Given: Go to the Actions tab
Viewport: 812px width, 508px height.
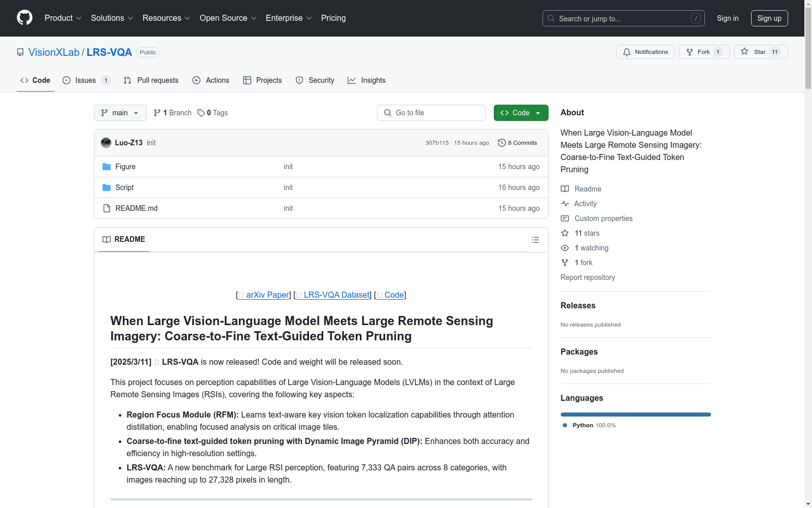Looking at the screenshot, I should coord(211,80).
